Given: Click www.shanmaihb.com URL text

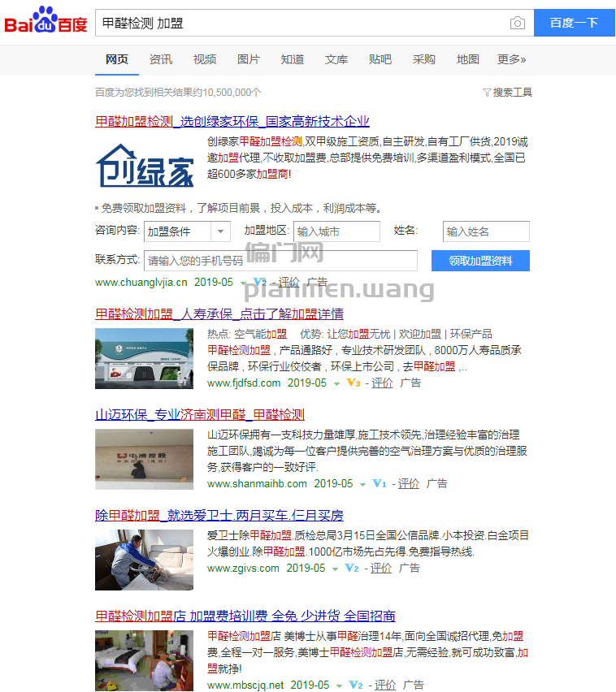Looking at the screenshot, I should [x=257, y=483].
